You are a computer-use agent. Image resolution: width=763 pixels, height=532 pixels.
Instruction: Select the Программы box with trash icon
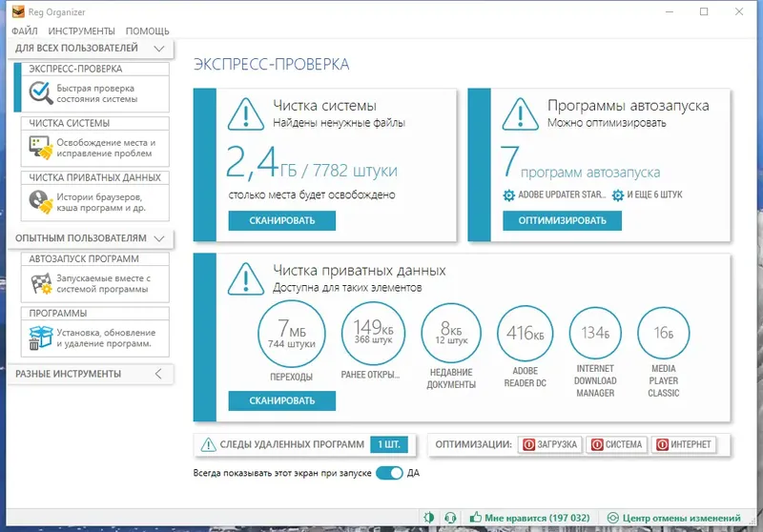(40, 338)
